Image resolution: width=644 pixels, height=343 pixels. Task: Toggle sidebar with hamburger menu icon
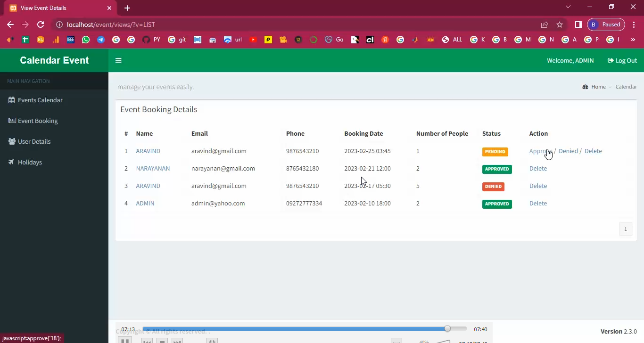tap(118, 60)
